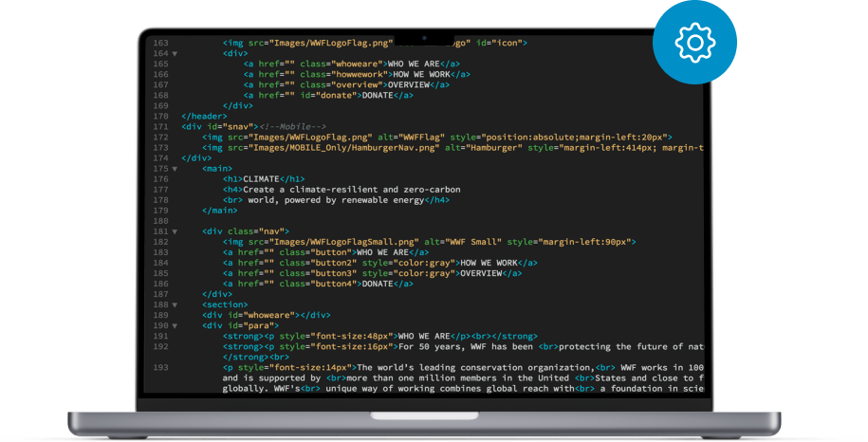Collapse the whoweare div at line 189

click(x=175, y=315)
